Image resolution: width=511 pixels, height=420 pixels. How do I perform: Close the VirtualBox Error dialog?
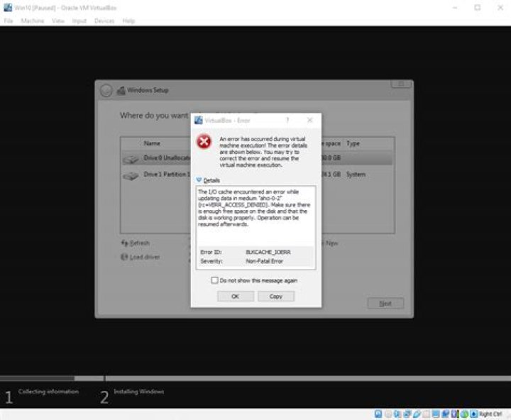pos(310,120)
